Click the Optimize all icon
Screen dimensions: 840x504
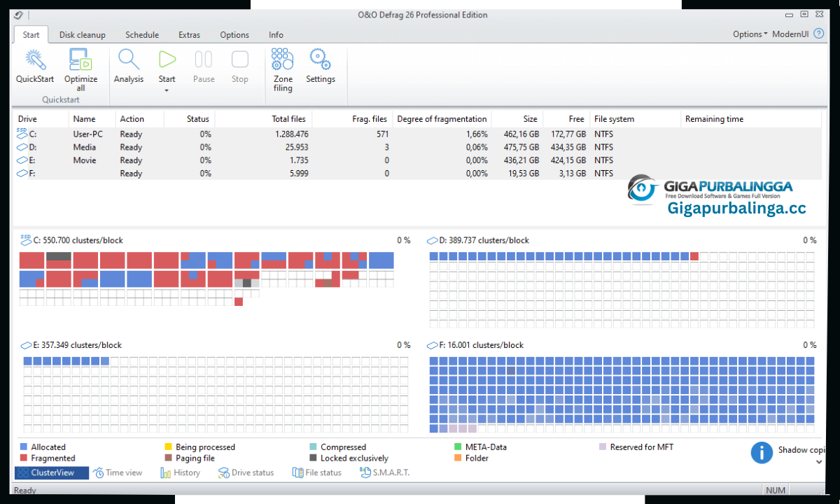click(81, 59)
